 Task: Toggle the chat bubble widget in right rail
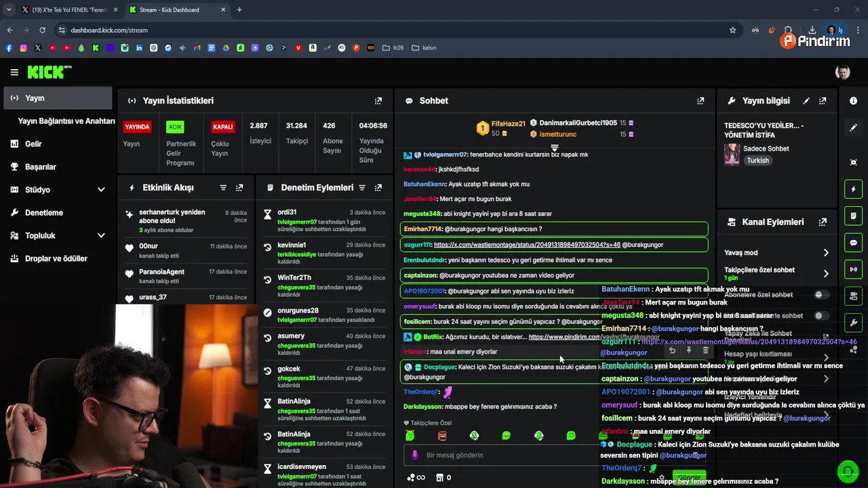click(x=853, y=243)
